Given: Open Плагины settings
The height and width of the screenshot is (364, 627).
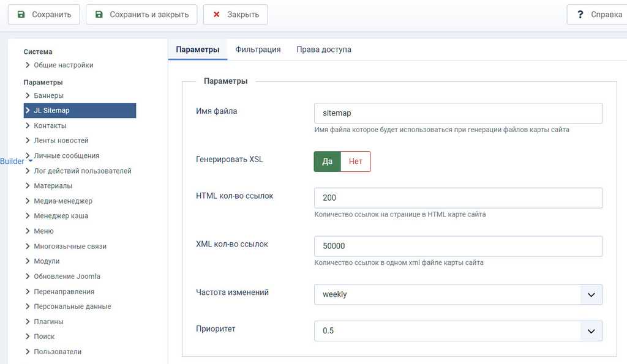Looking at the screenshot, I should [48, 322].
